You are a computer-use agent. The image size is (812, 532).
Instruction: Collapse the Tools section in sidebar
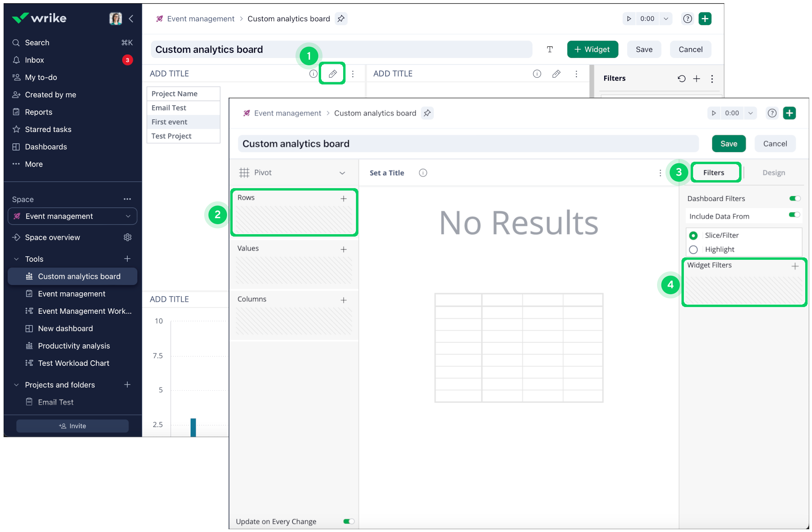click(16, 259)
